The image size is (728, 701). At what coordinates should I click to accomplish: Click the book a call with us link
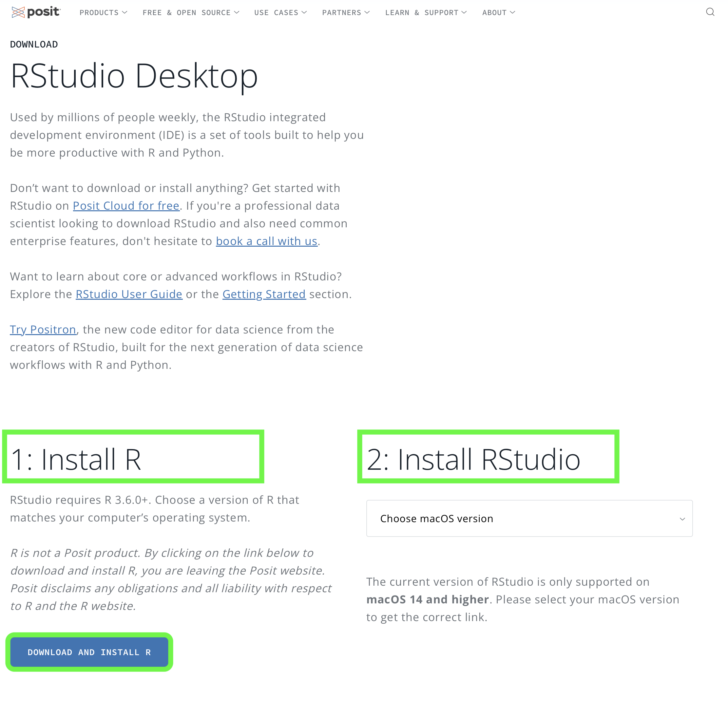pos(267,241)
